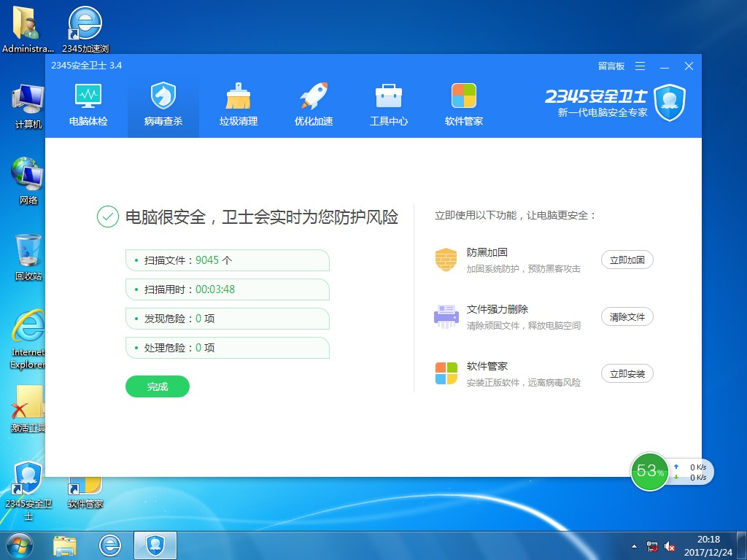Select the 2345安全卫士 desktop shortcut

tap(28, 491)
